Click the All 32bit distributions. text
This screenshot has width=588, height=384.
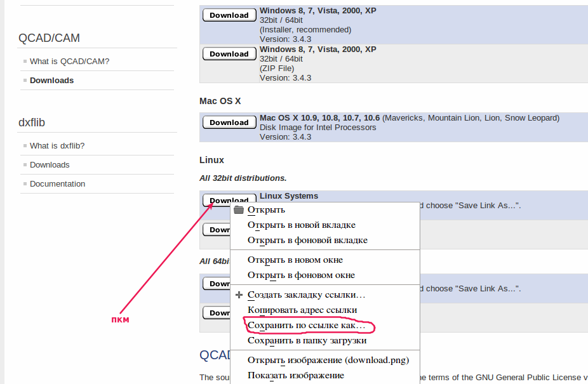click(243, 178)
